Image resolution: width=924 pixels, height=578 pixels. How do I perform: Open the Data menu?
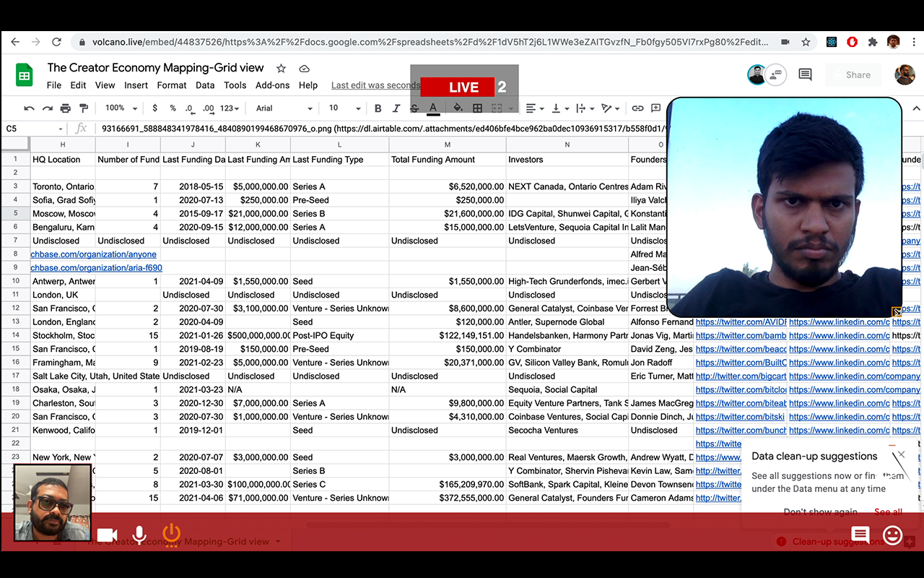(x=205, y=85)
